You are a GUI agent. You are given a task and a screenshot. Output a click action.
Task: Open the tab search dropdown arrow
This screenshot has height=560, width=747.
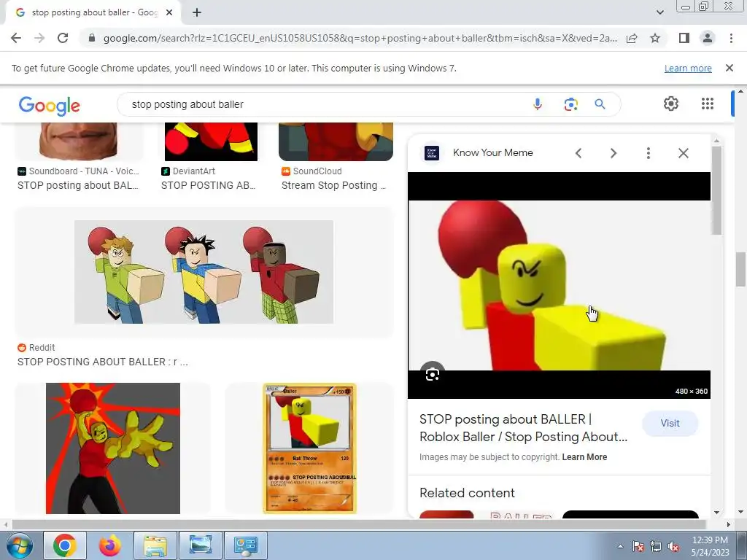(659, 13)
